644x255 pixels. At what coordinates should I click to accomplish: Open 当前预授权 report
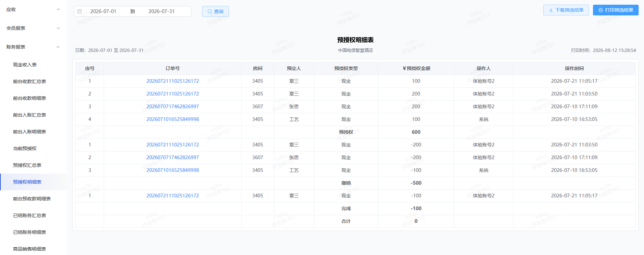25,148
